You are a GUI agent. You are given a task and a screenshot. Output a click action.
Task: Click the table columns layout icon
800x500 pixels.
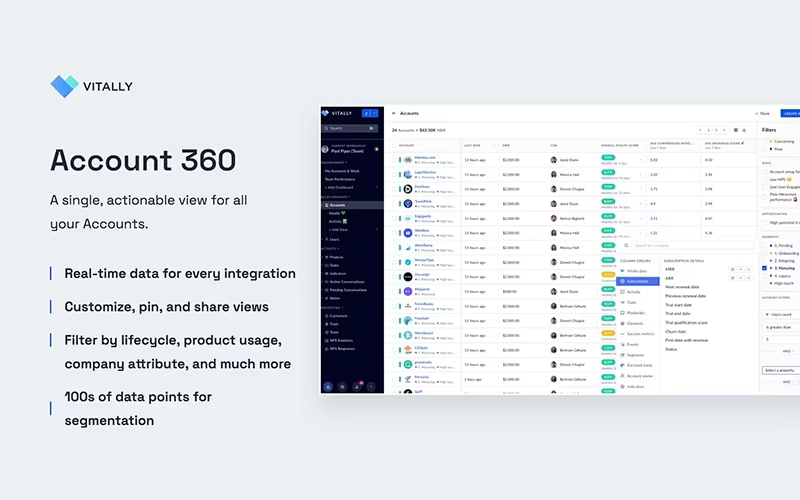pos(736,130)
